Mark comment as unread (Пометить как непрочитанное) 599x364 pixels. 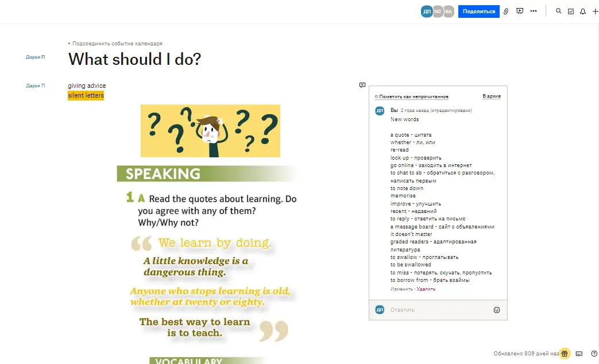(x=411, y=96)
